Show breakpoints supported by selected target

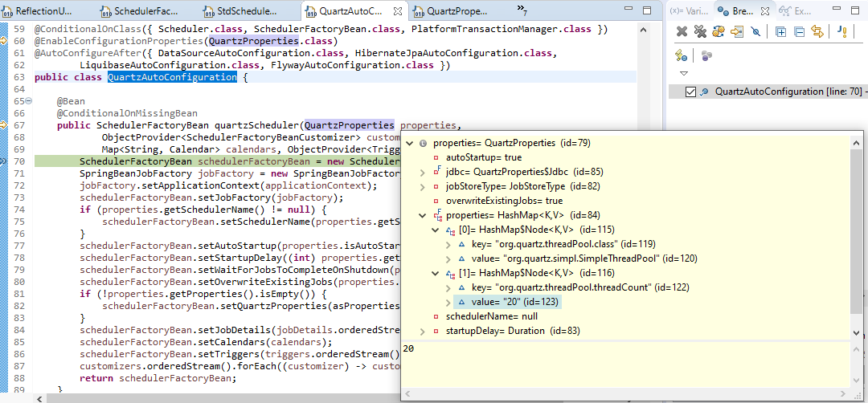[x=719, y=32]
